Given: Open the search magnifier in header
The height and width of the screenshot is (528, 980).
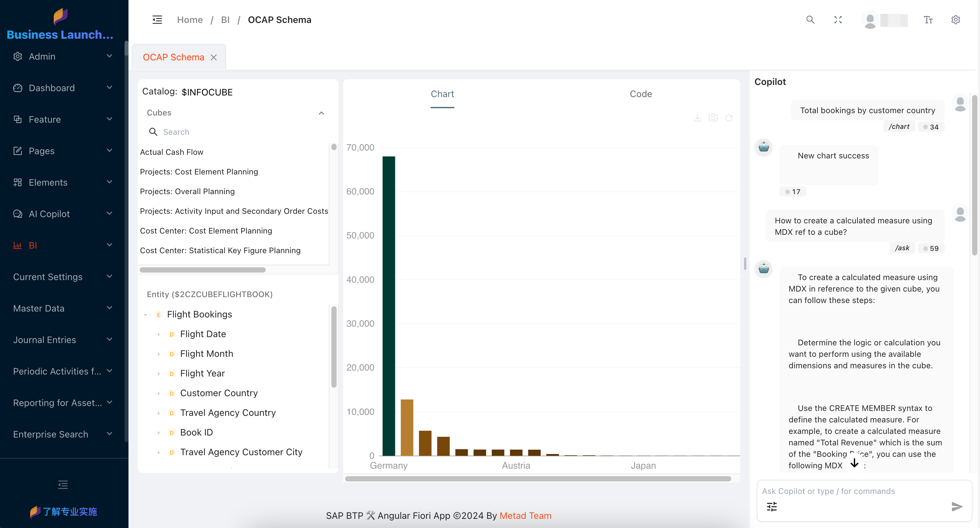Looking at the screenshot, I should [810, 20].
